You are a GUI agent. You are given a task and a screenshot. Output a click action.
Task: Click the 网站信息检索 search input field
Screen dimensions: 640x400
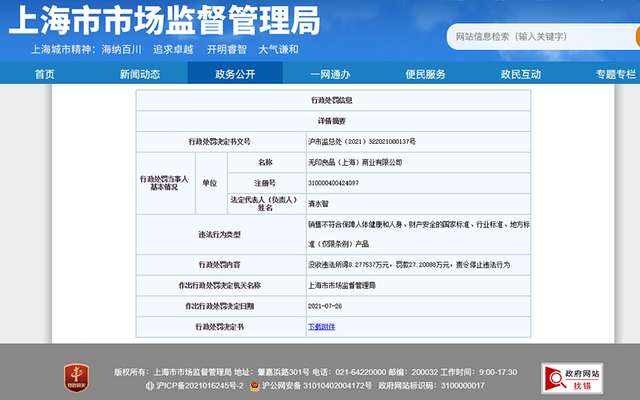(x=535, y=37)
